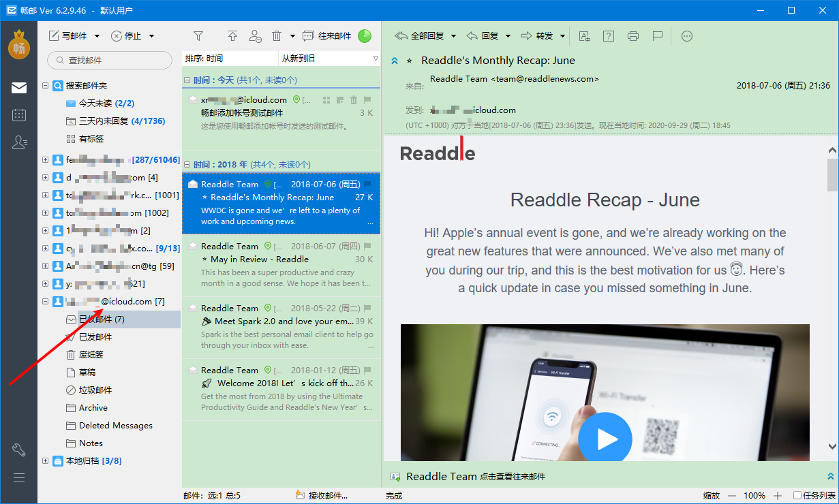Zoom out with the minus zoom icon
The height and width of the screenshot is (504, 839).
pos(732,496)
